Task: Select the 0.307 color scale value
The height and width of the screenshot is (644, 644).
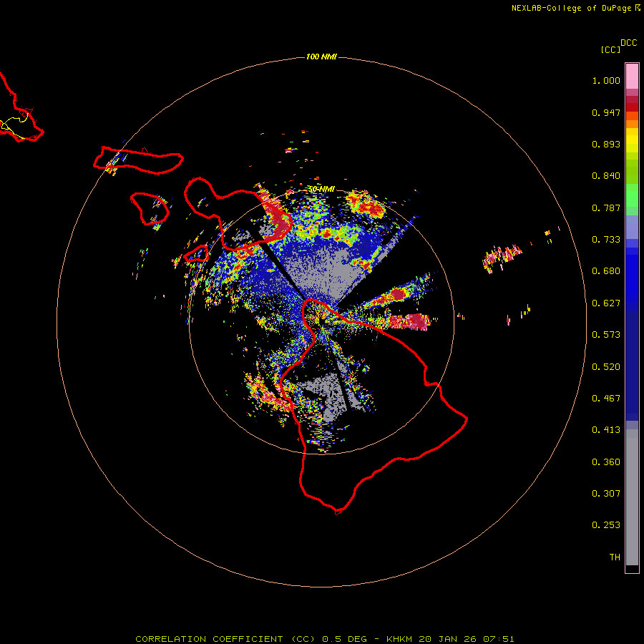Action: click(x=606, y=494)
